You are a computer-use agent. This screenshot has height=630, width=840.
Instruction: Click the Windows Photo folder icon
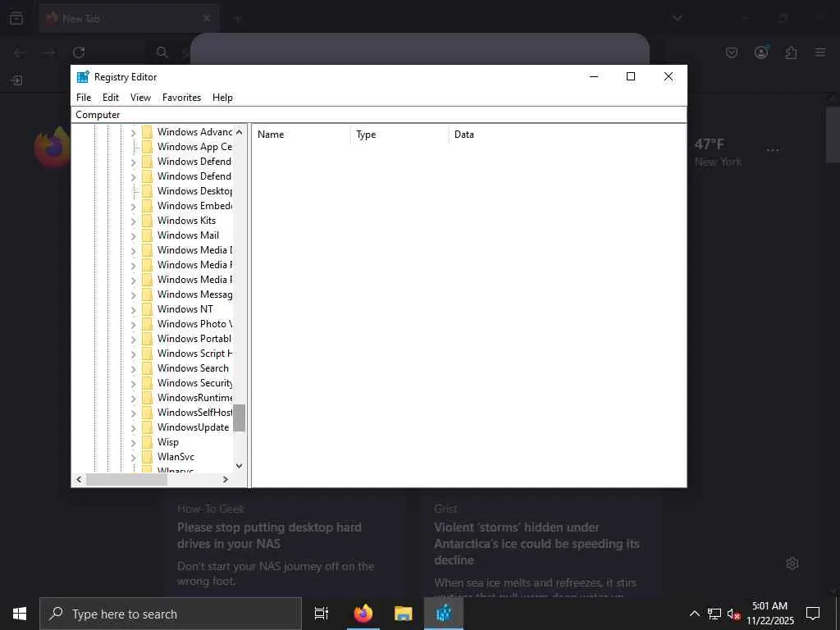point(148,324)
